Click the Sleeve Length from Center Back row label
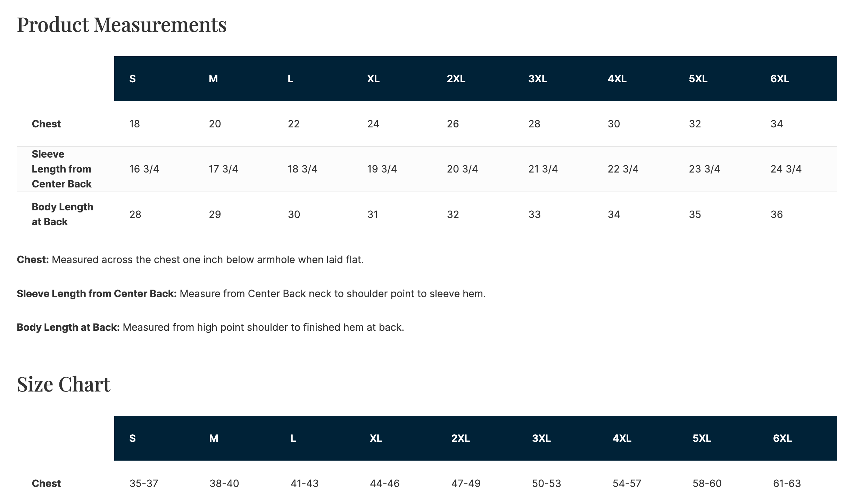 coord(61,169)
